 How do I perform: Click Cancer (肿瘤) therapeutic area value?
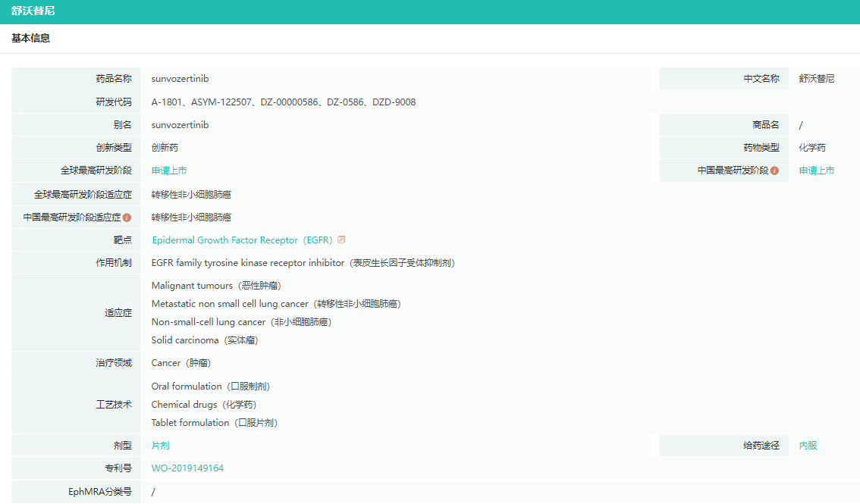[181, 363]
